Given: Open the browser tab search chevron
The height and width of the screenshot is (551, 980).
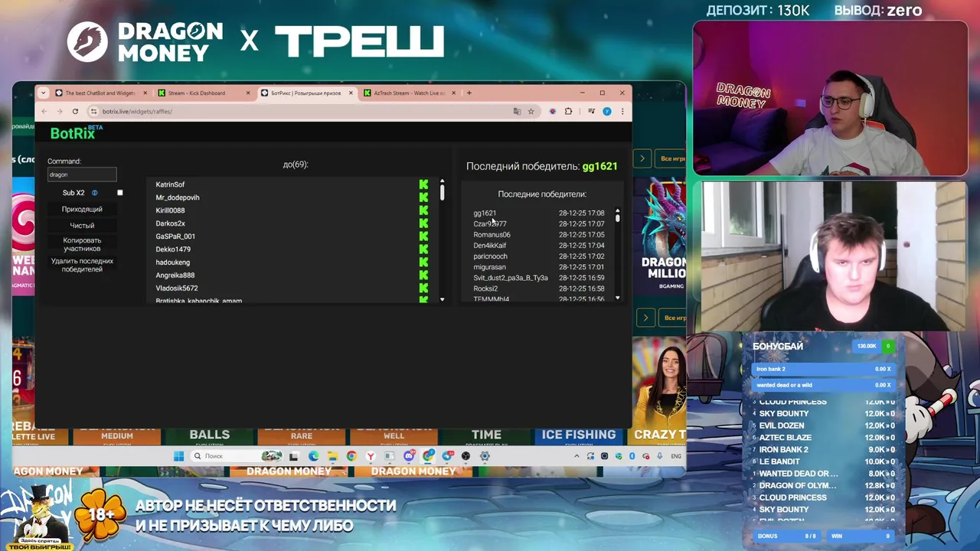Looking at the screenshot, I should (x=44, y=93).
